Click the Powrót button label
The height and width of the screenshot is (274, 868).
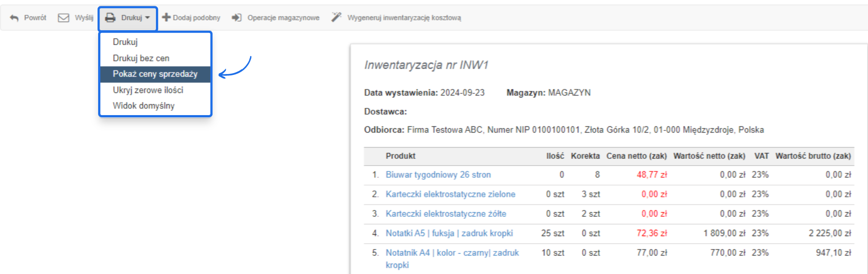tap(35, 18)
